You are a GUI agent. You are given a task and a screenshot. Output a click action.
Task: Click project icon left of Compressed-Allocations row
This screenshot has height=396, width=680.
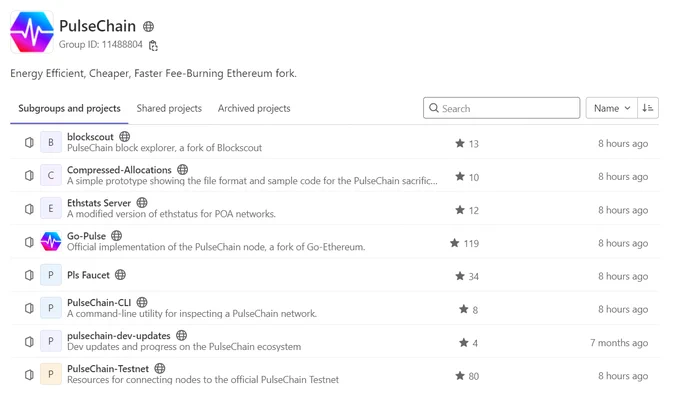[x=29, y=175]
